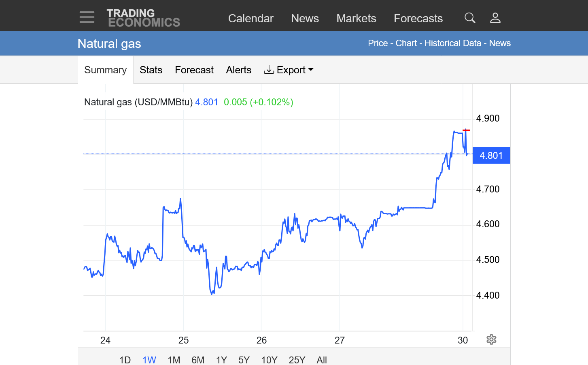Click the Trading Economics logo
588x365 pixels.
click(x=143, y=18)
